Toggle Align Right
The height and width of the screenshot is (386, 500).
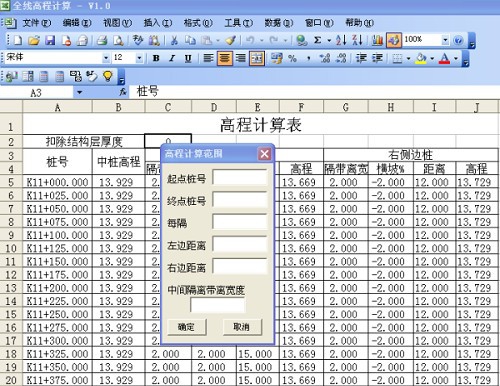(x=241, y=59)
